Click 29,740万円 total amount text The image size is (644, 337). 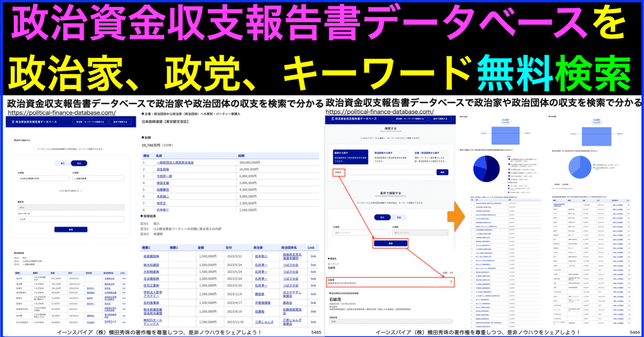click(151, 145)
